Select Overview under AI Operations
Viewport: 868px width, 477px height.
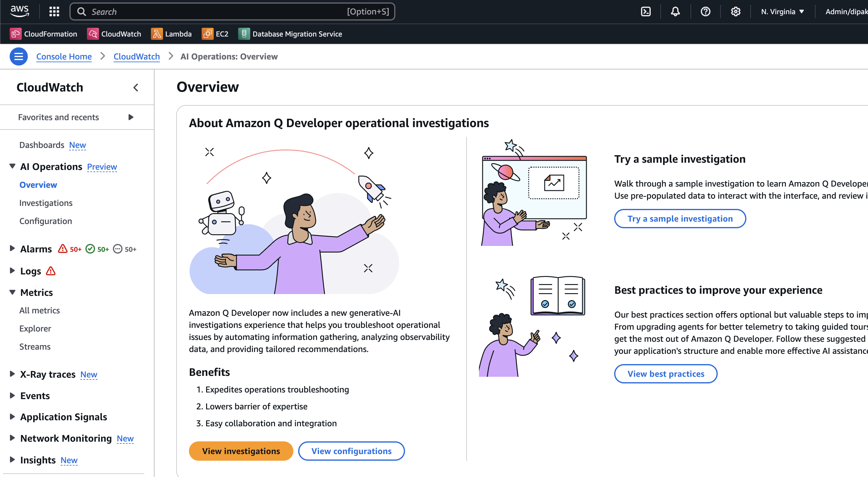coord(38,185)
